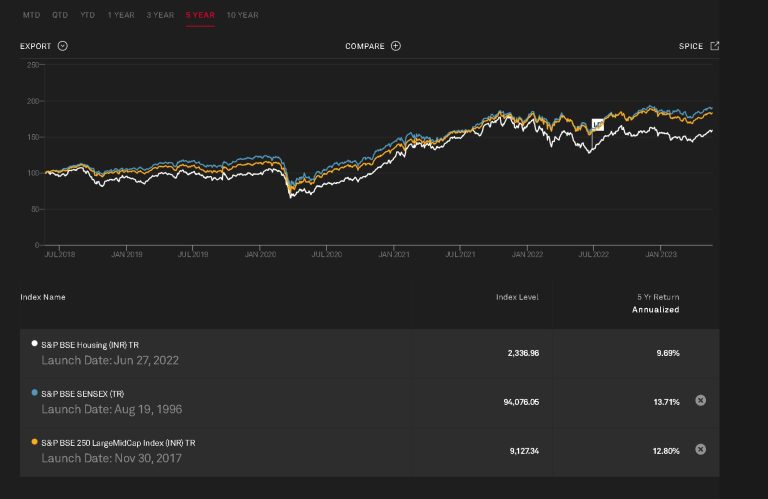The image size is (768, 499).
Task: Select the YTD time range tab
Action: click(88, 15)
